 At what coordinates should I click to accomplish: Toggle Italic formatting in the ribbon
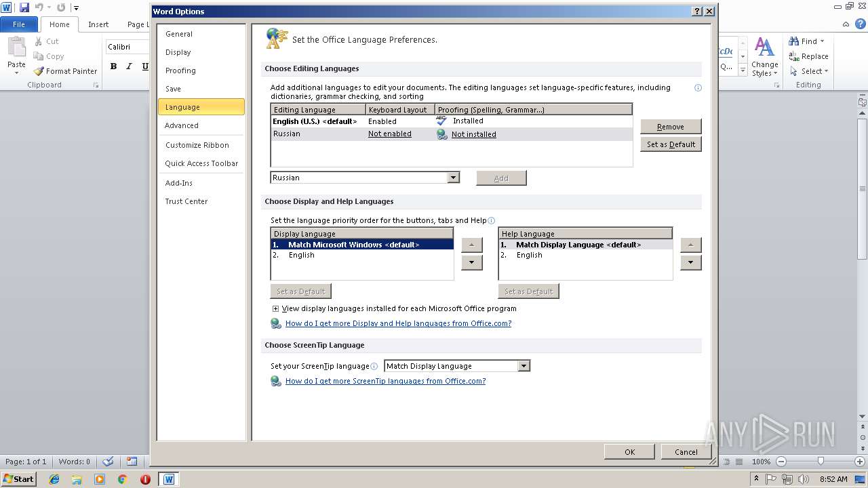pos(129,66)
